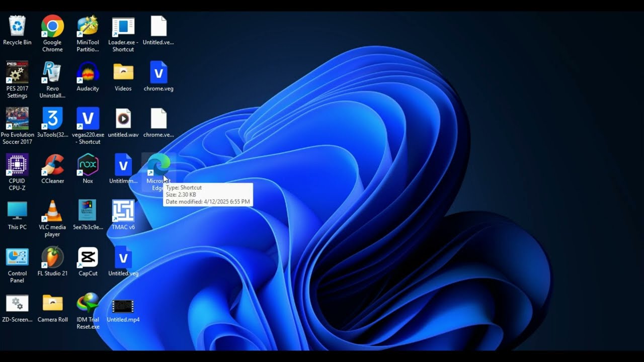Select the ZD-Screen... shortcut icon
The width and height of the screenshot is (644, 362).
click(x=17, y=304)
